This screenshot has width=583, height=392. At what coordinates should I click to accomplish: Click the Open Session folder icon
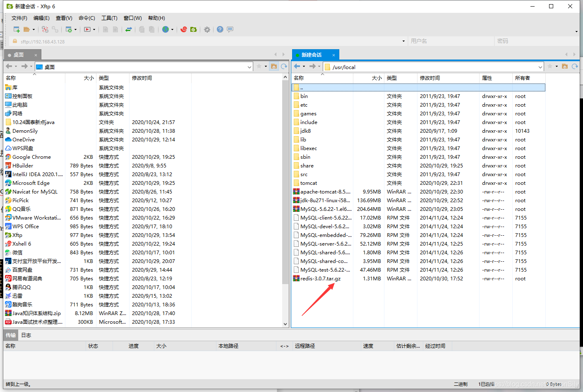pos(26,29)
